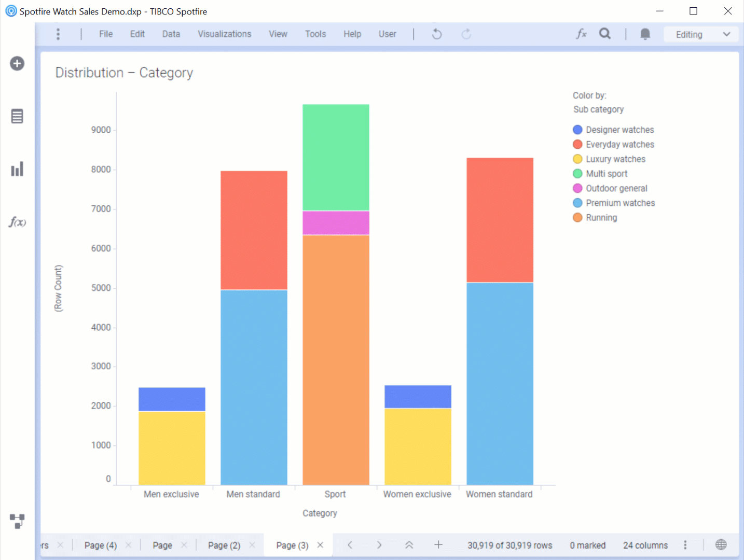Click the undo arrow in the toolbar
The width and height of the screenshot is (744, 560).
pyautogui.click(x=437, y=34)
